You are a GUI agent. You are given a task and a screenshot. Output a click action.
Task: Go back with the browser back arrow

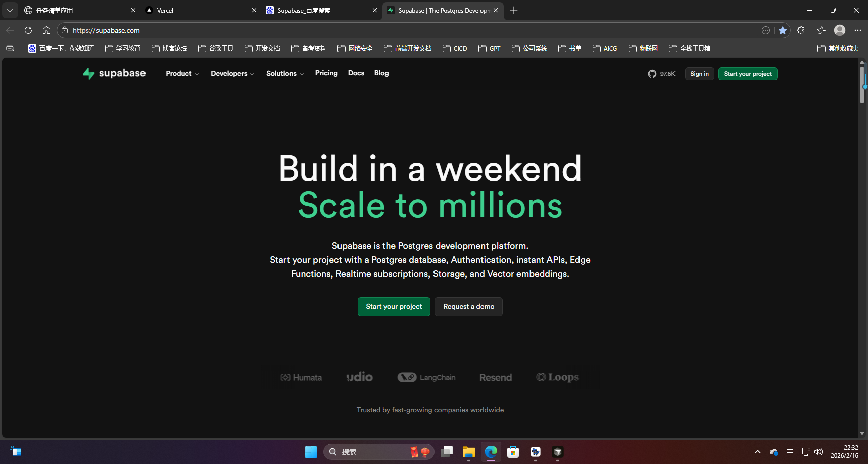coord(10,30)
